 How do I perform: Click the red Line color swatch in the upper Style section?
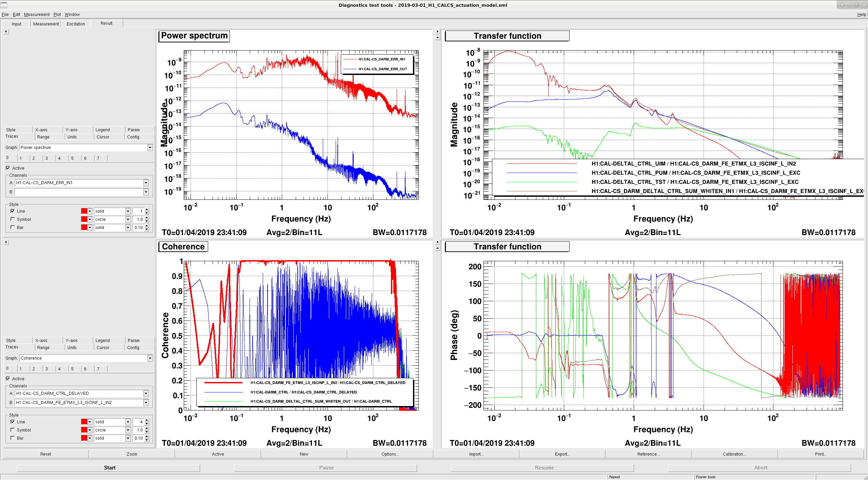[x=84, y=211]
